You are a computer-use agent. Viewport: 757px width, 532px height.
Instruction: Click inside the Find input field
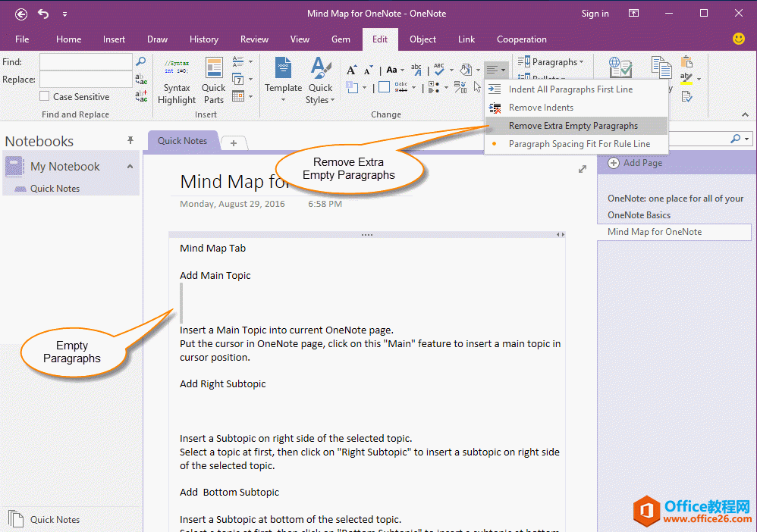tap(86, 61)
